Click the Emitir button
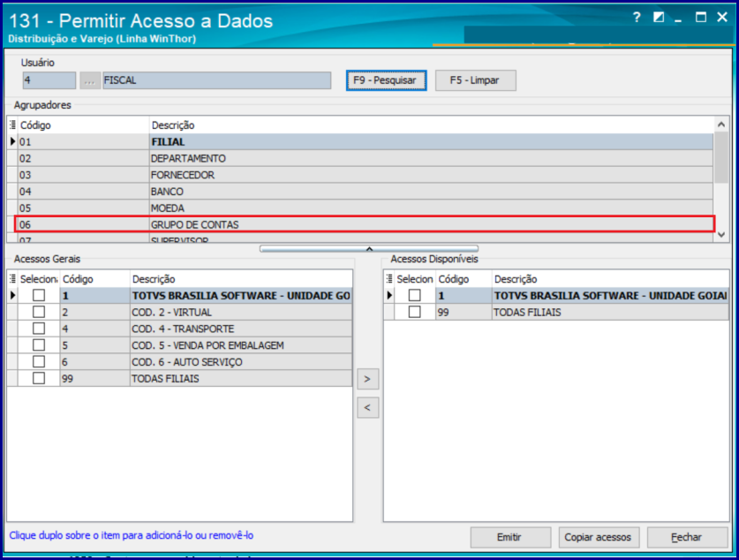The width and height of the screenshot is (739, 560). pos(510,537)
